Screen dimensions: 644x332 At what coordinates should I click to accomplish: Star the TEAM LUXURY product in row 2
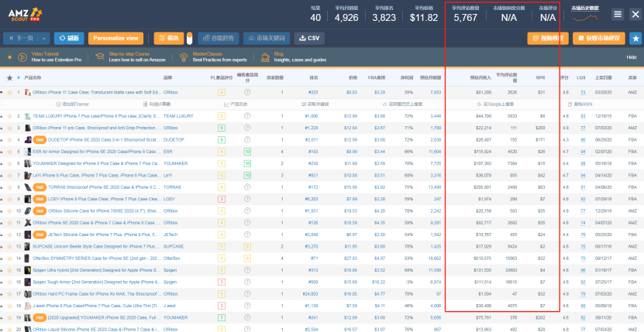tap(9, 116)
